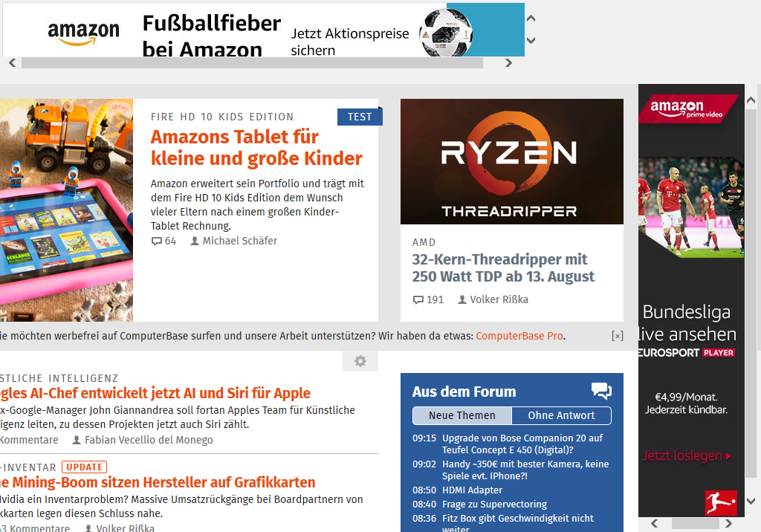Open forum thread HDMI Adapter
This screenshot has height=532, width=761.
tap(472, 490)
